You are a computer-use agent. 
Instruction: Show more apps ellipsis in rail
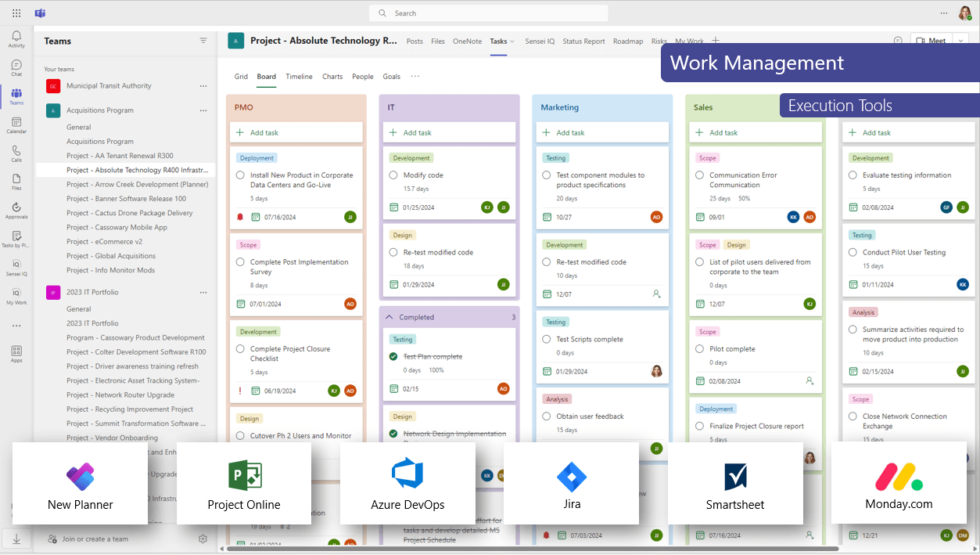coord(16,326)
